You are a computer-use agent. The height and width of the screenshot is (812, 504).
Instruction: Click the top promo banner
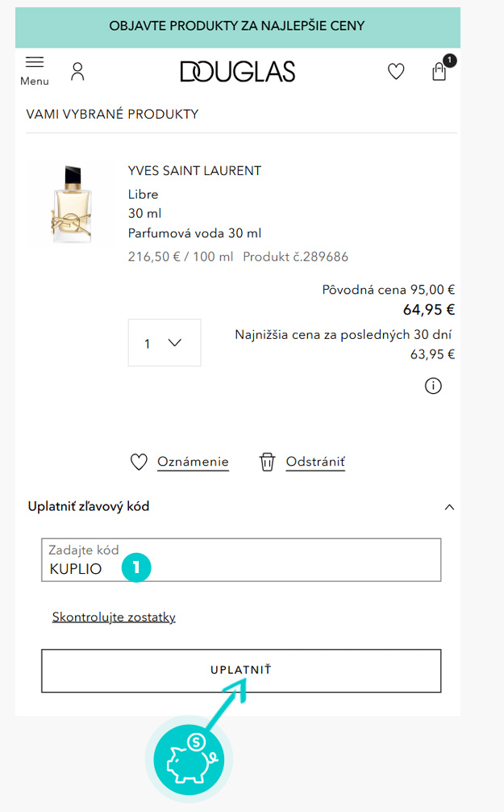[x=237, y=26]
